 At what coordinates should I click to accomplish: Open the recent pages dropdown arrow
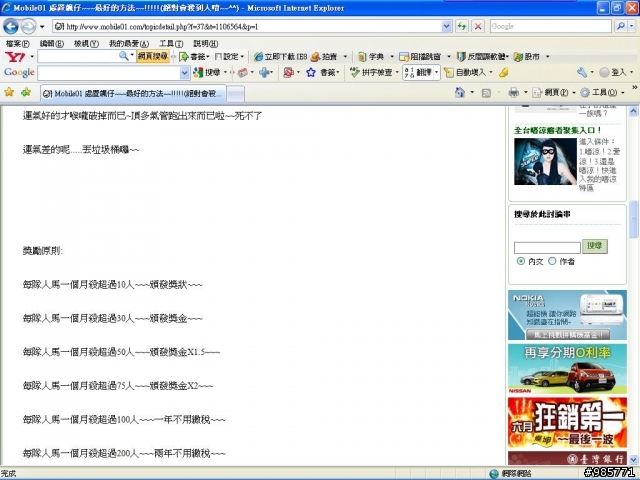42,27
